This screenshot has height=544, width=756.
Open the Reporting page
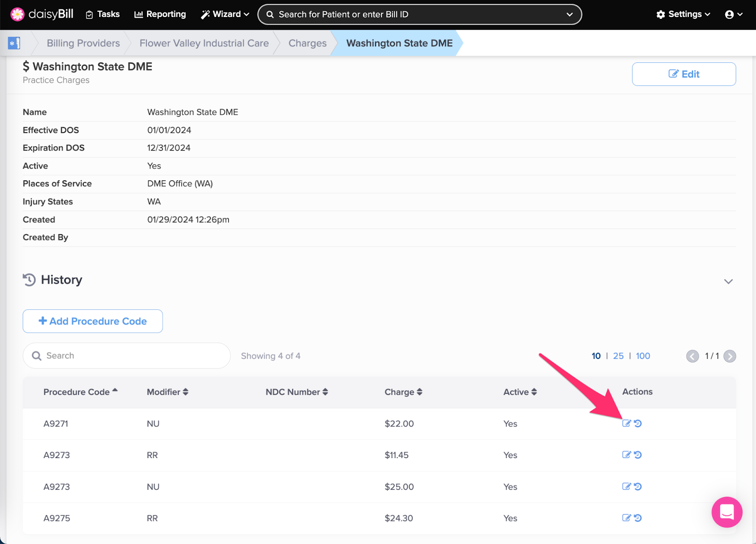(160, 14)
